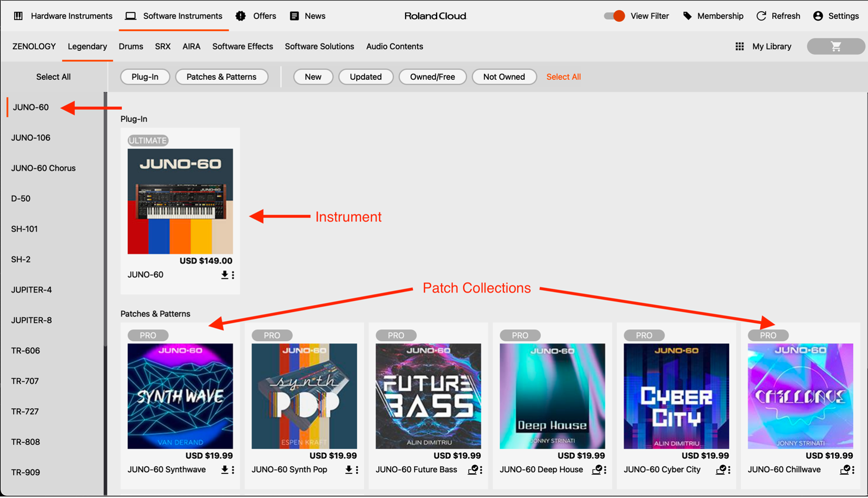Open My Library grid icon

point(739,46)
